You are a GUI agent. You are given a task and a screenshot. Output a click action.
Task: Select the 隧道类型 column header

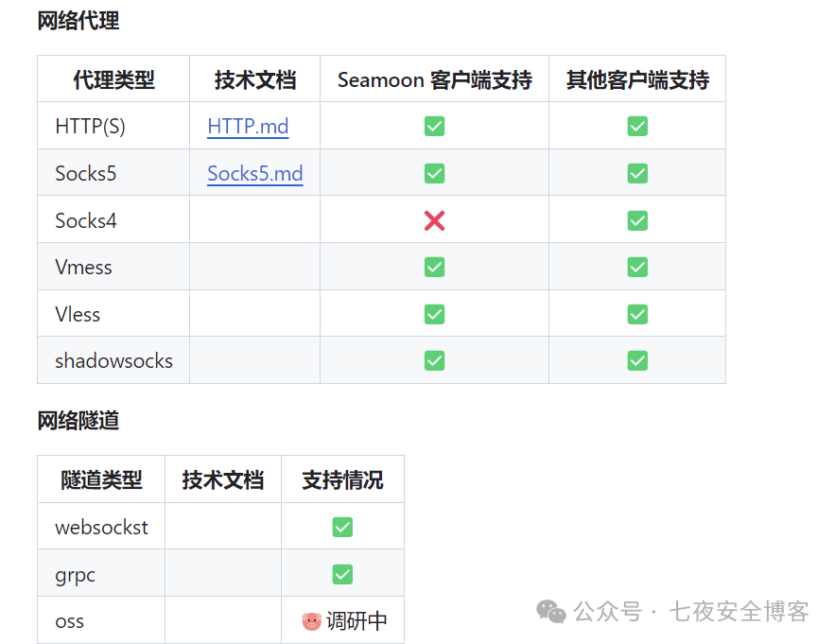pyautogui.click(x=101, y=480)
